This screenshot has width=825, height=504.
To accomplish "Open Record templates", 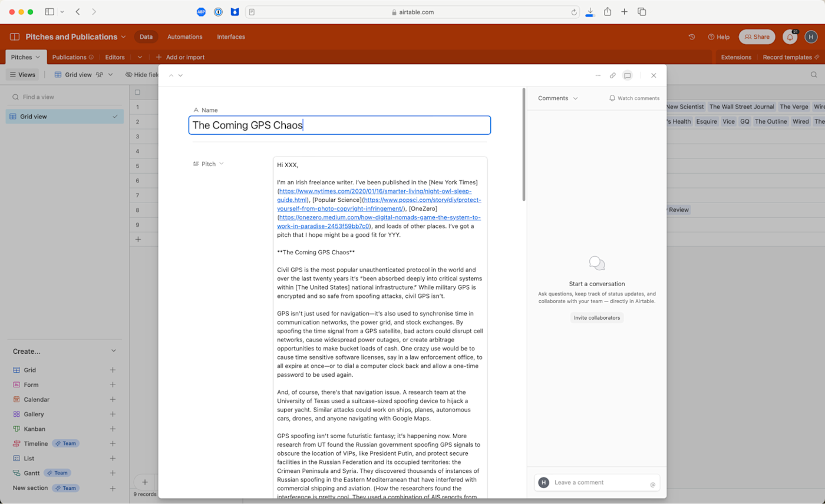I will 791,57.
